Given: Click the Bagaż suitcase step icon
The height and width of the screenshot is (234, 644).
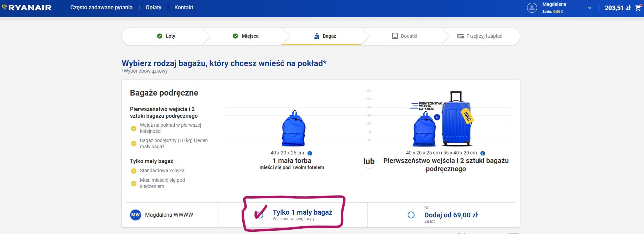Looking at the screenshot, I should tap(316, 36).
